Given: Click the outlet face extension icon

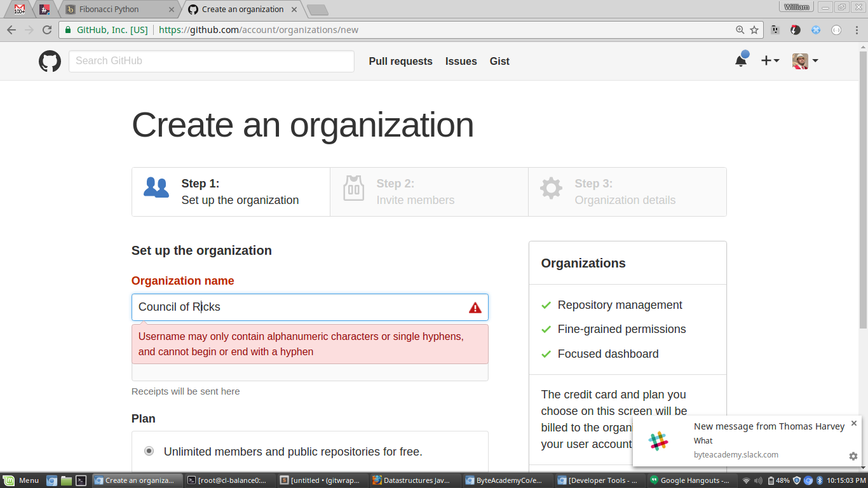Looking at the screenshot, I should pyautogui.click(x=775, y=30).
